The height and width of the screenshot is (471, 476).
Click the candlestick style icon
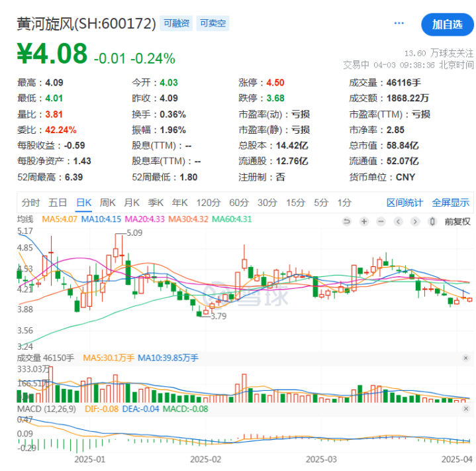pos(432,221)
